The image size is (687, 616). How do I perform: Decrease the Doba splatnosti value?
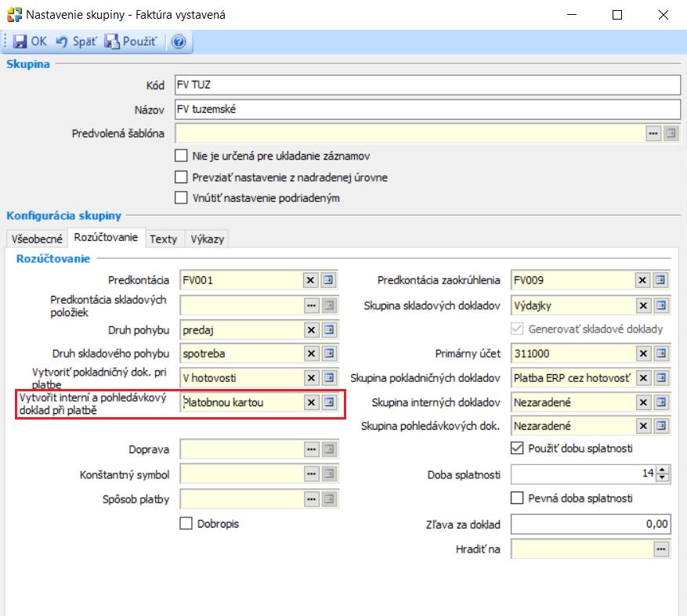[663, 478]
